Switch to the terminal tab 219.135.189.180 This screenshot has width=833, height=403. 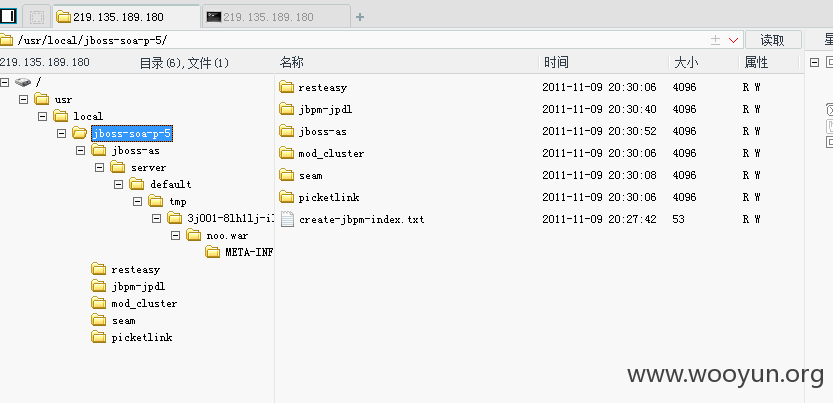pos(277,17)
